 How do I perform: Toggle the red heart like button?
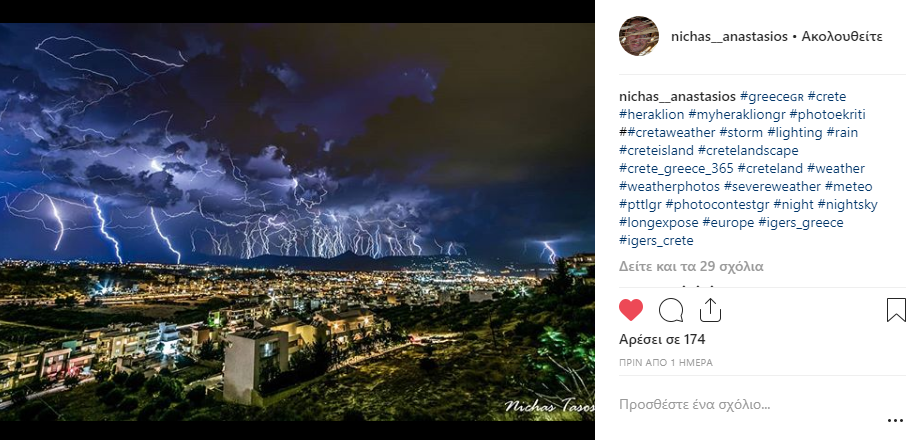tap(631, 310)
